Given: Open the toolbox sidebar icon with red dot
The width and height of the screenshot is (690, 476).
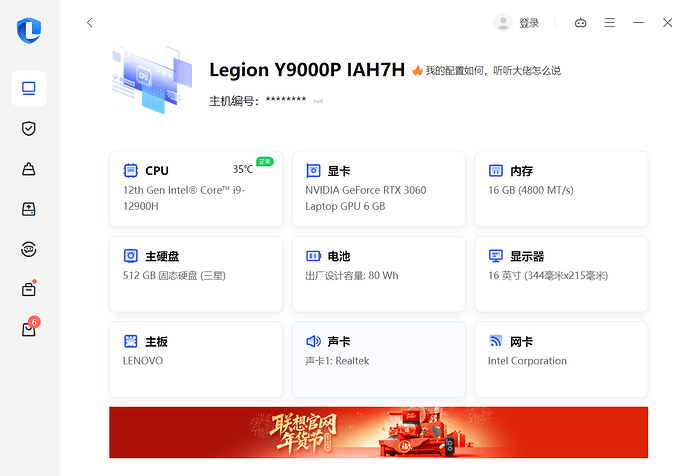Looking at the screenshot, I should [29, 289].
